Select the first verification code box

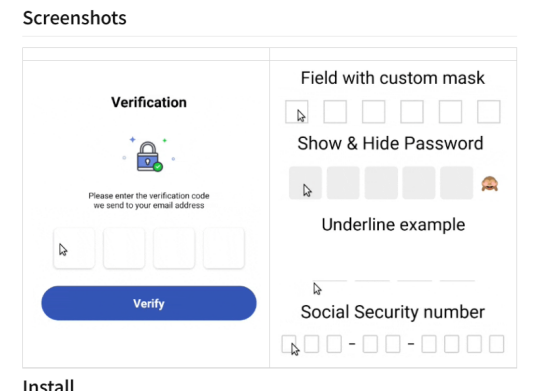coord(74,248)
